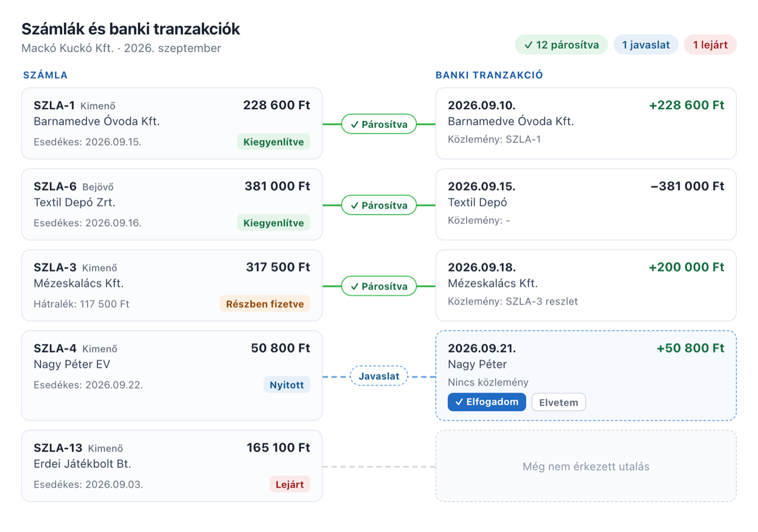Open bank transaction dated 2026.09.15.

tap(586, 205)
